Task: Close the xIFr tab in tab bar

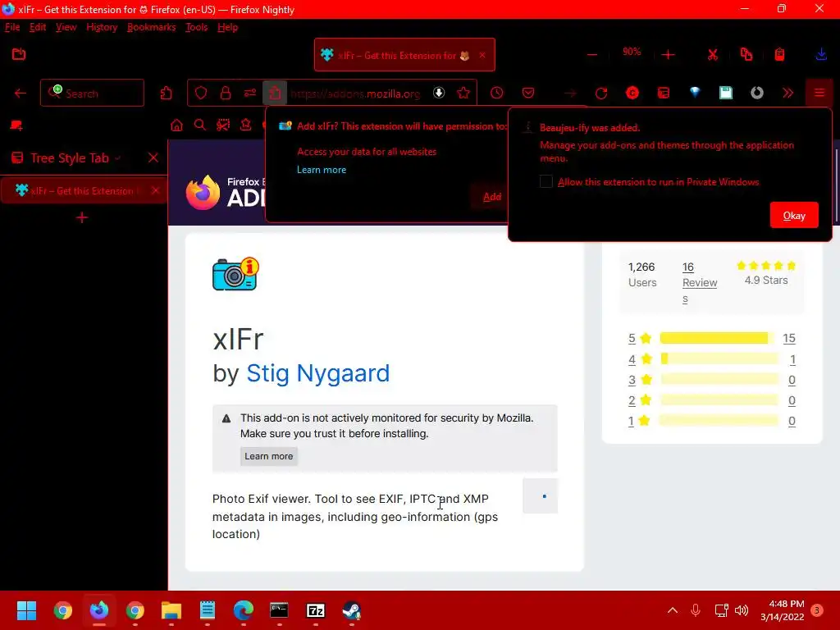Action: [482, 55]
